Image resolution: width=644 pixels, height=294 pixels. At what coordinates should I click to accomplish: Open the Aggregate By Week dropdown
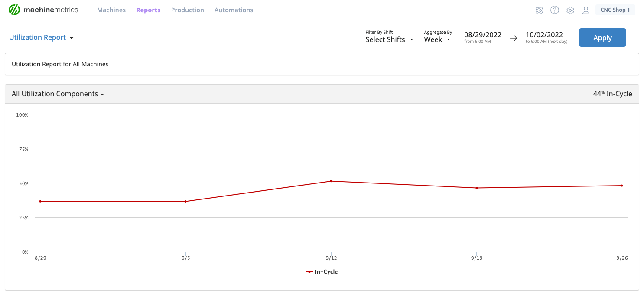pos(437,39)
